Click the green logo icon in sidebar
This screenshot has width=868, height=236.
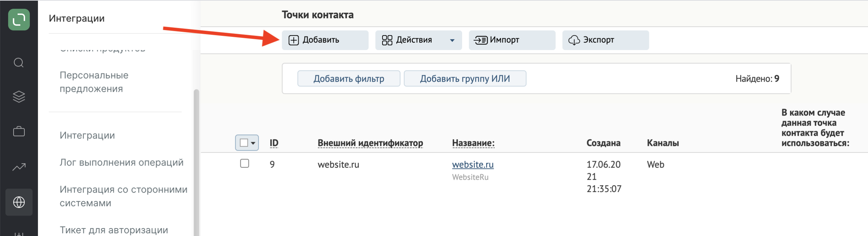pyautogui.click(x=19, y=20)
